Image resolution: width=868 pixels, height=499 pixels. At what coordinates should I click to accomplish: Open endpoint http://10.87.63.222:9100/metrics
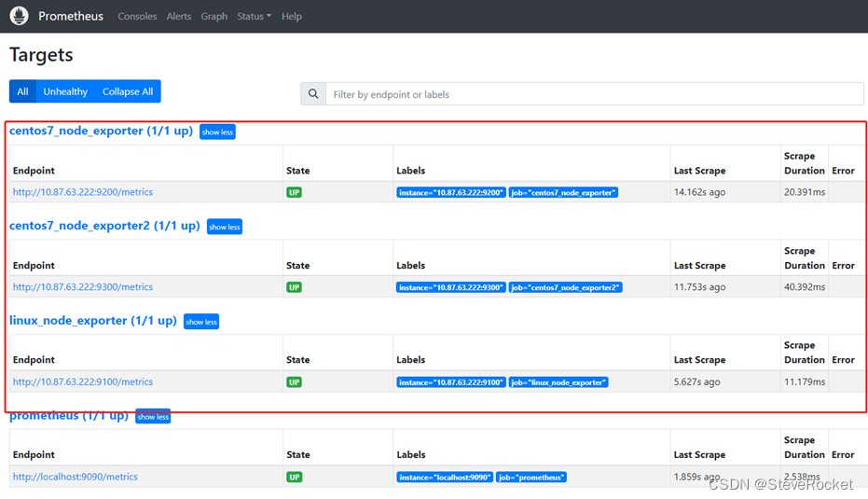(x=83, y=381)
